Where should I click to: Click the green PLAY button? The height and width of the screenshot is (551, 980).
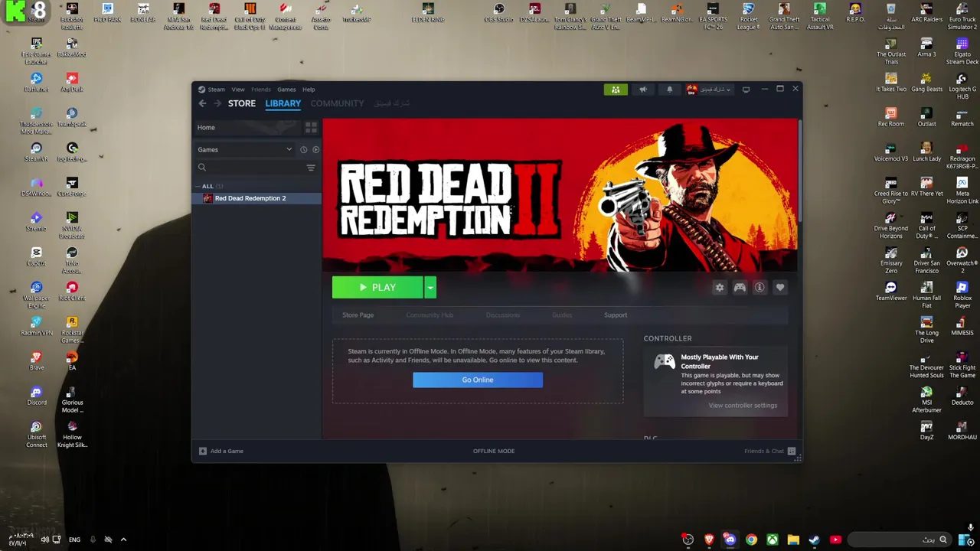coord(377,288)
